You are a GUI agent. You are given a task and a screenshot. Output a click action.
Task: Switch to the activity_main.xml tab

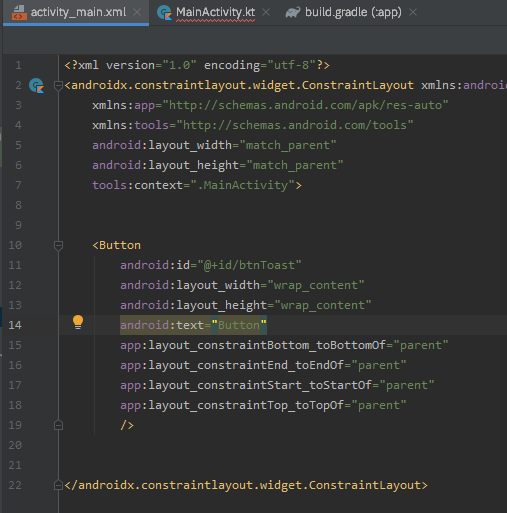tap(76, 12)
